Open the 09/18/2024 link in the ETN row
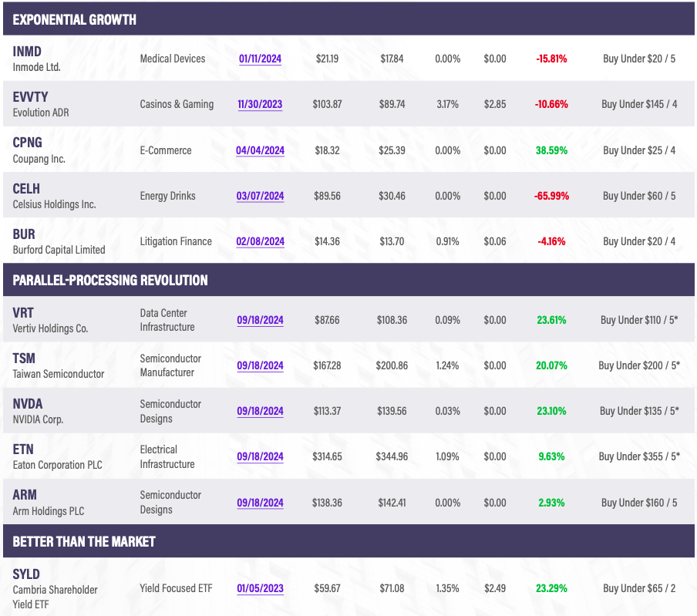 tap(260, 456)
